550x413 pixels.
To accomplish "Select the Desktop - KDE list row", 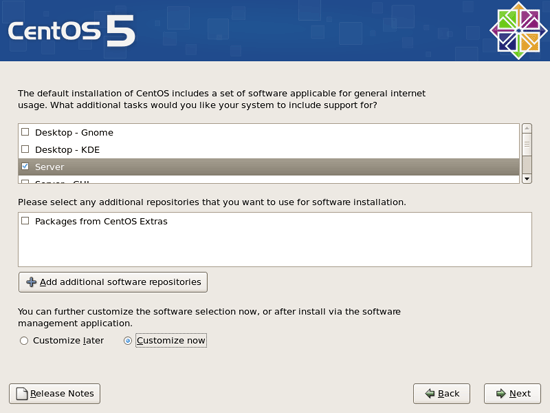I will coord(269,150).
